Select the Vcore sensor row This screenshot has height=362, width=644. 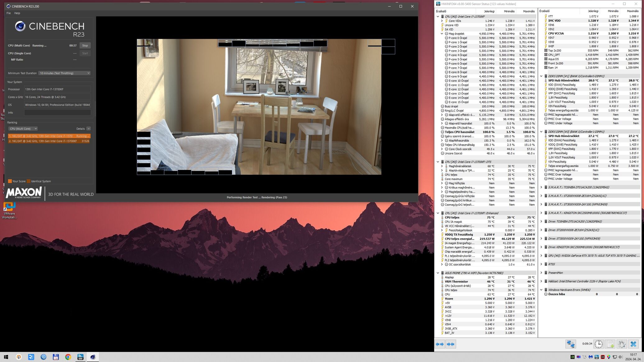pyautogui.click(x=488, y=299)
